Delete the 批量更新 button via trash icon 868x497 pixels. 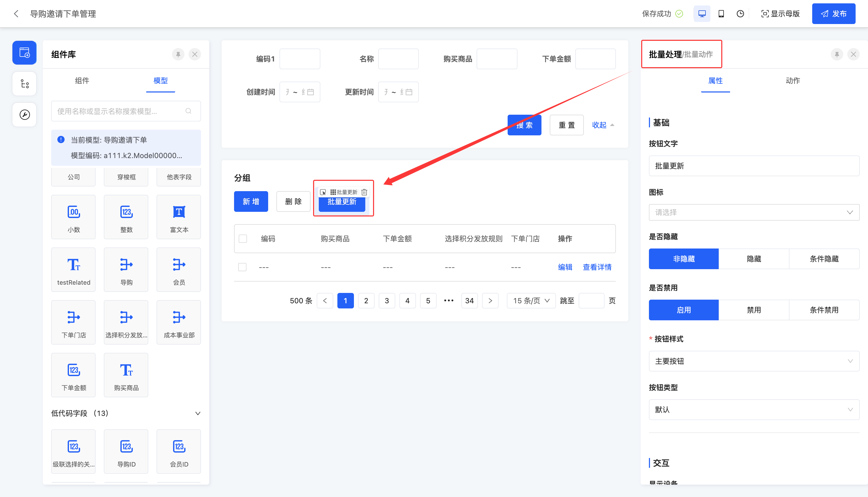[x=364, y=192]
